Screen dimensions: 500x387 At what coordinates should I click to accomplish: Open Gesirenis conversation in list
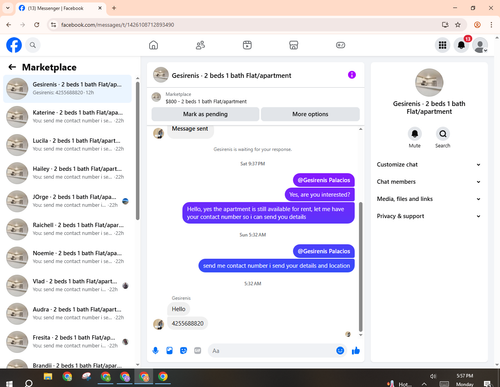point(67,89)
